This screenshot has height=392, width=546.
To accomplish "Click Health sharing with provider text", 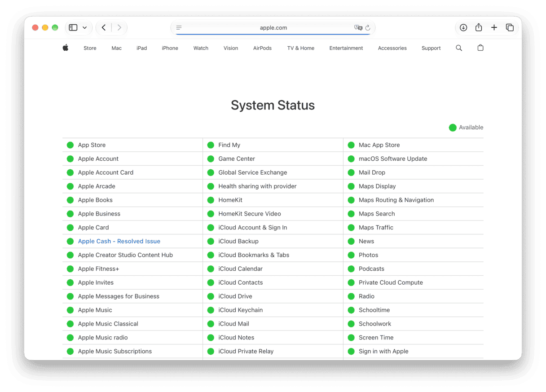I will point(257,186).
